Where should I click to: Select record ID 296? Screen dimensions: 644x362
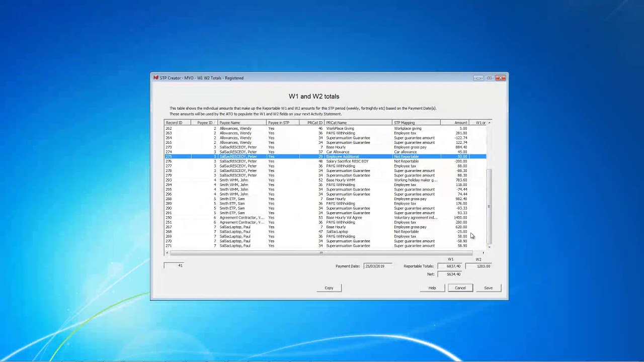click(169, 194)
